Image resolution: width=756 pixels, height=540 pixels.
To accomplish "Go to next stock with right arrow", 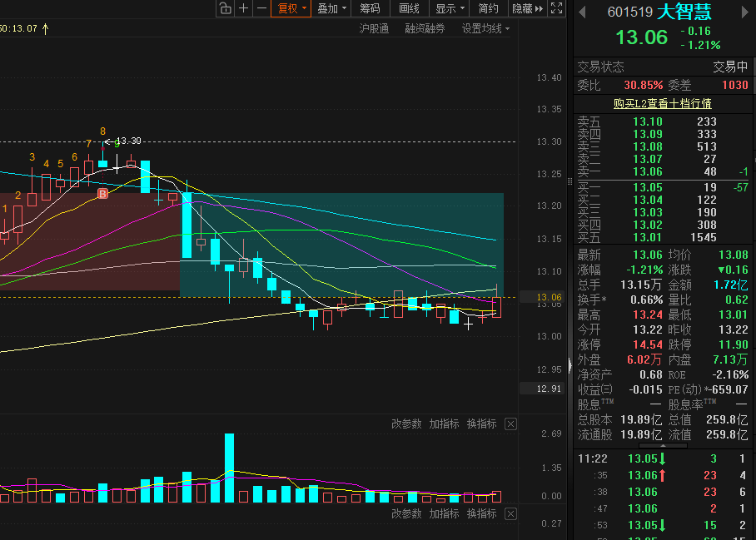I will click(x=744, y=12).
